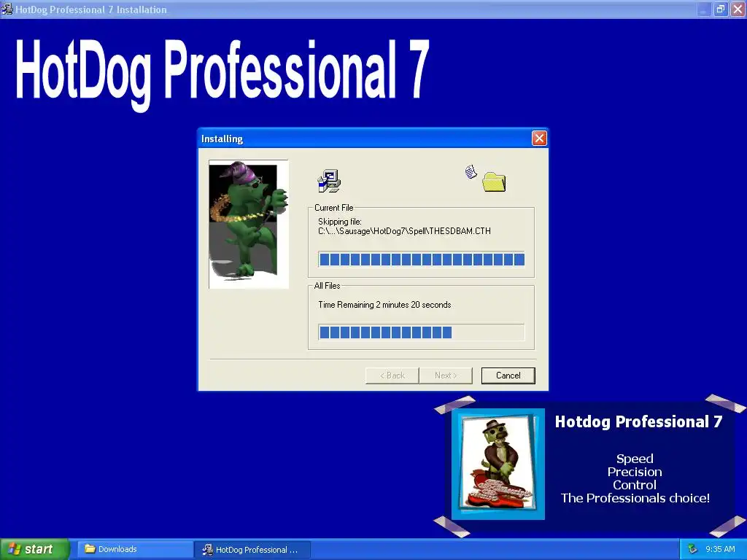The width and height of the screenshot is (747, 560).
Task: Click the Cancel button in Installing dialog
Action: (508, 376)
